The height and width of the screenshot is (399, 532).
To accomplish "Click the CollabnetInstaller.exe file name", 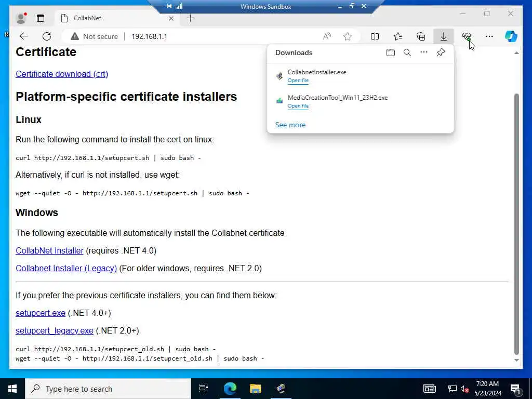I will 317,72.
